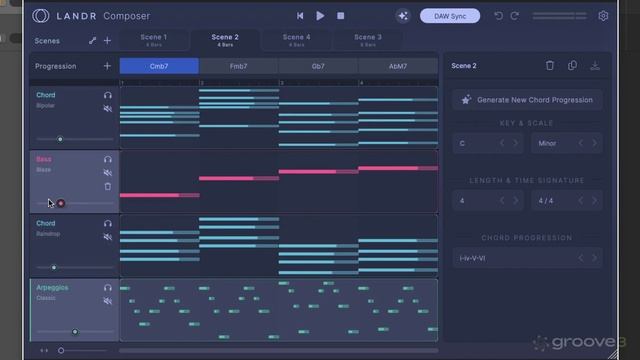Screen dimensions: 640x360
Task: Delete the Bass track
Action: pos(108,187)
